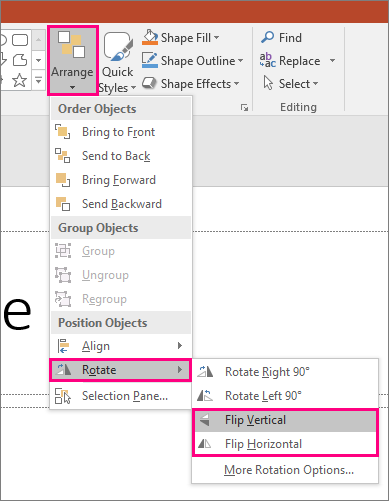The width and height of the screenshot is (389, 501).
Task: Click the Bring Forward icon
Action: click(63, 180)
